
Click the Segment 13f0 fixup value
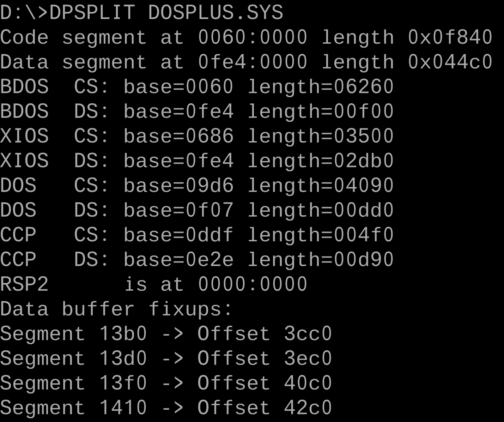[x=123, y=384]
